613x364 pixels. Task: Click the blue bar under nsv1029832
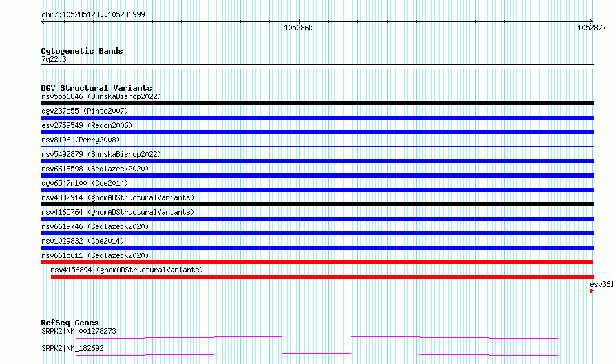pos(317,248)
